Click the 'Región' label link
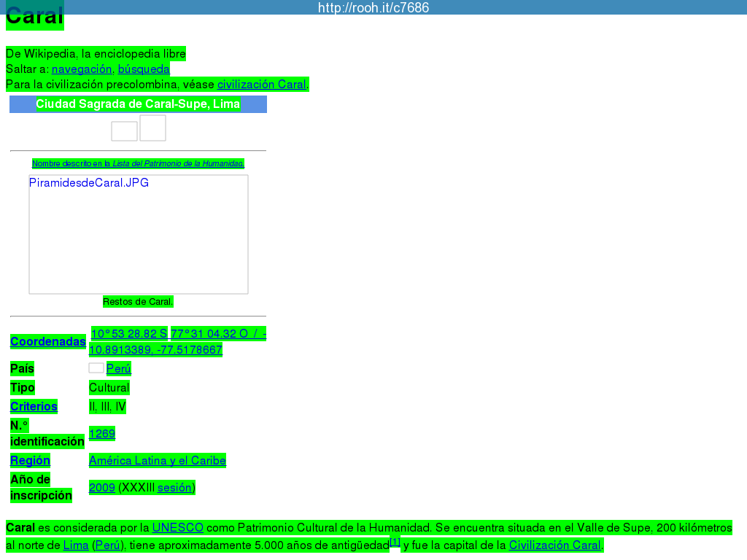 pos(30,460)
